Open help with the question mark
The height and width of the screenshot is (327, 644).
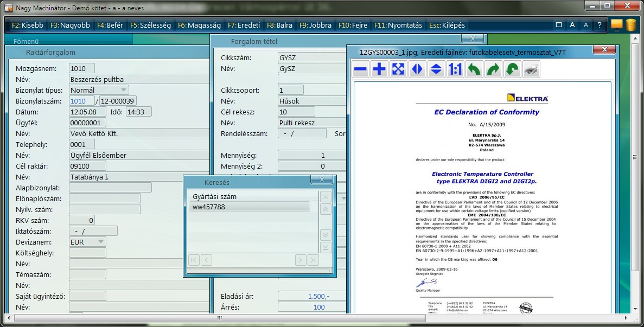[x=599, y=25]
